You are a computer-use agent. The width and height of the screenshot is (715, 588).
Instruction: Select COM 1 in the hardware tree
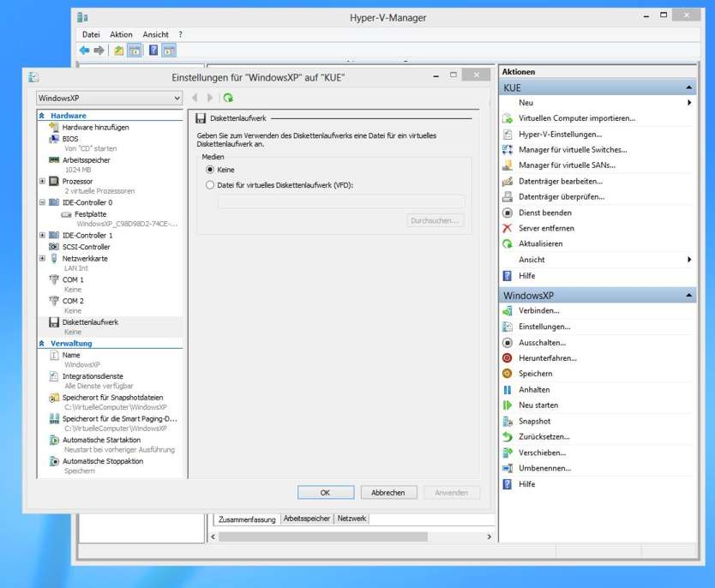click(x=73, y=280)
